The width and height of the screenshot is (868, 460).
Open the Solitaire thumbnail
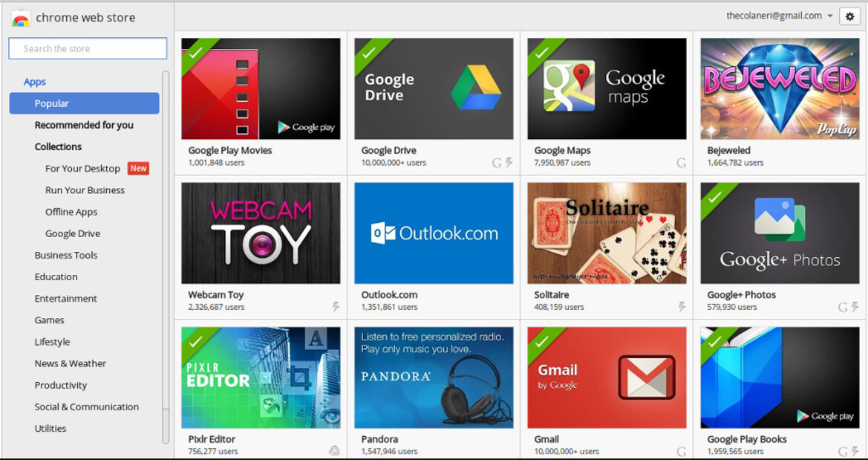tap(607, 233)
